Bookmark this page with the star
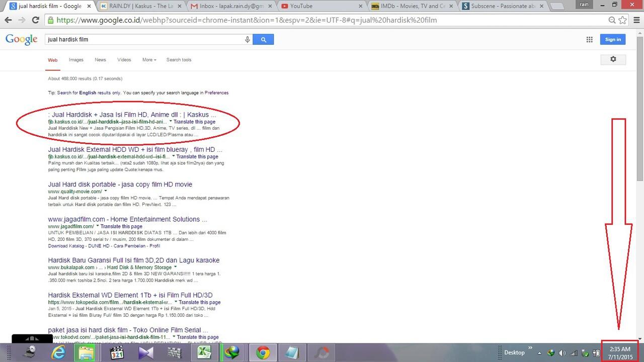 click(623, 20)
